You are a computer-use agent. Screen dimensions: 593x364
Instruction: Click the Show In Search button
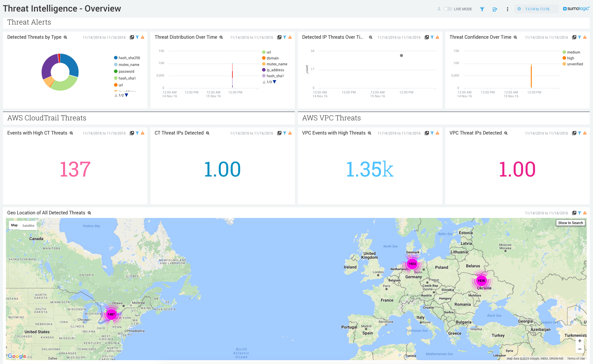tap(570, 223)
